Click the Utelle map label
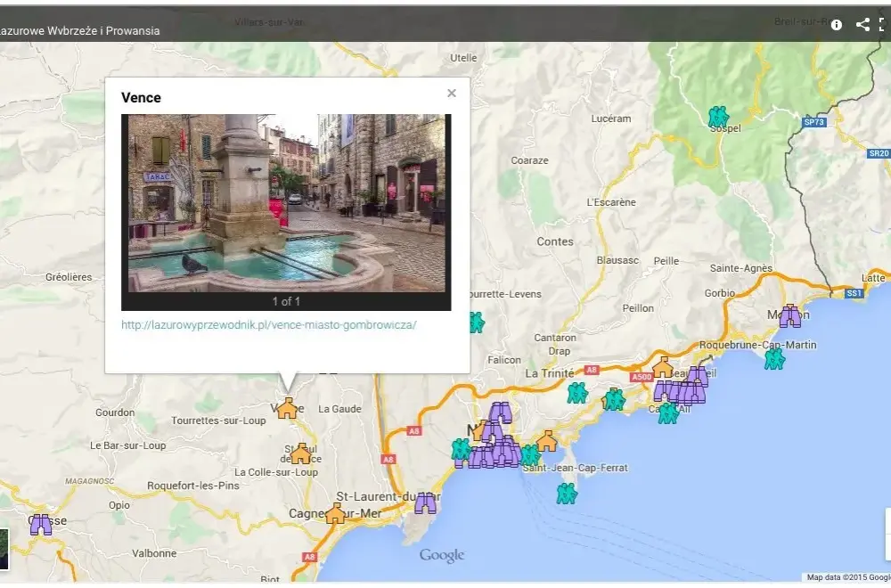This screenshot has height=588, width=891. pos(463,57)
